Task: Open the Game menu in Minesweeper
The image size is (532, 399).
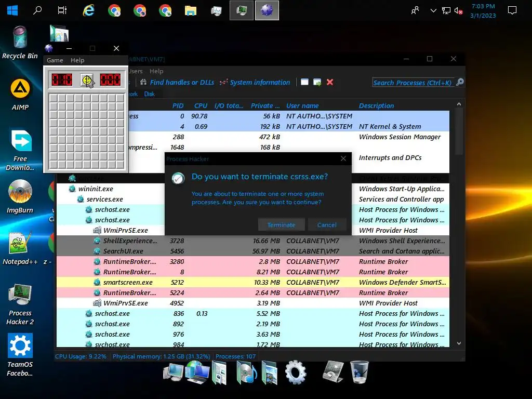Action: point(55,60)
